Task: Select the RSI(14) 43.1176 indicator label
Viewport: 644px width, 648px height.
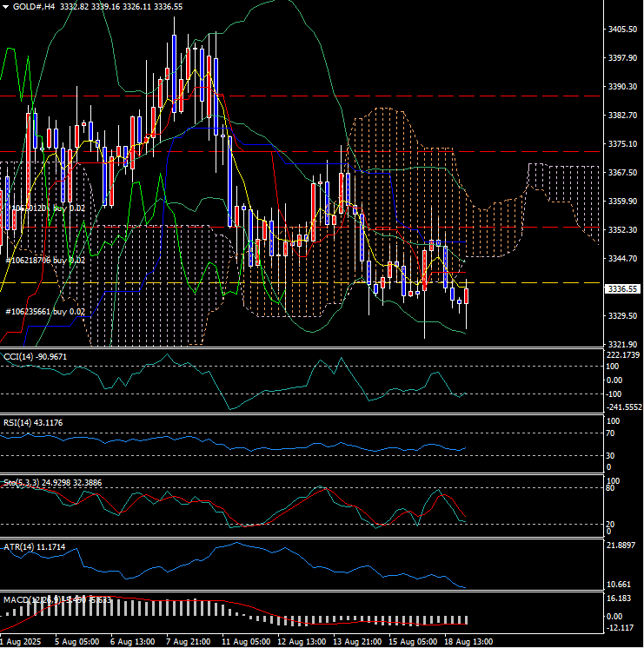Action: click(x=33, y=423)
